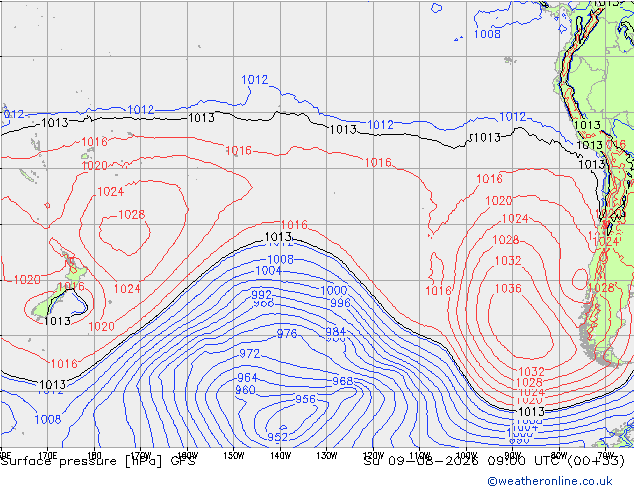The image size is (634, 490).
Task: Click the blue 1008 label near the top right
Action: click(x=487, y=34)
